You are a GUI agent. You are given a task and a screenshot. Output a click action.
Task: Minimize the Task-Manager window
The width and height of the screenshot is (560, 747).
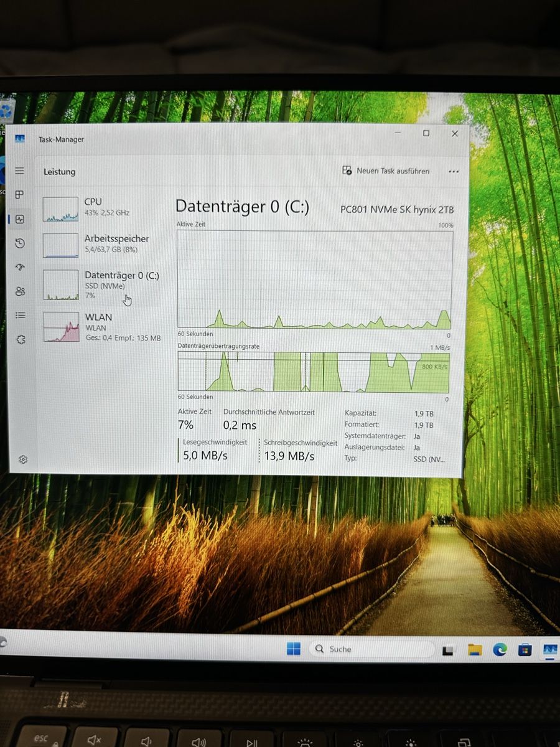click(x=398, y=133)
